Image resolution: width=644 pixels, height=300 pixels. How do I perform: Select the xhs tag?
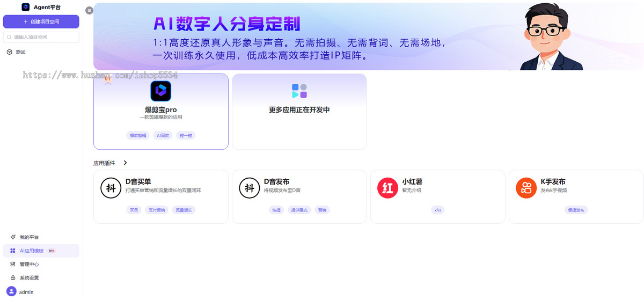click(x=438, y=210)
